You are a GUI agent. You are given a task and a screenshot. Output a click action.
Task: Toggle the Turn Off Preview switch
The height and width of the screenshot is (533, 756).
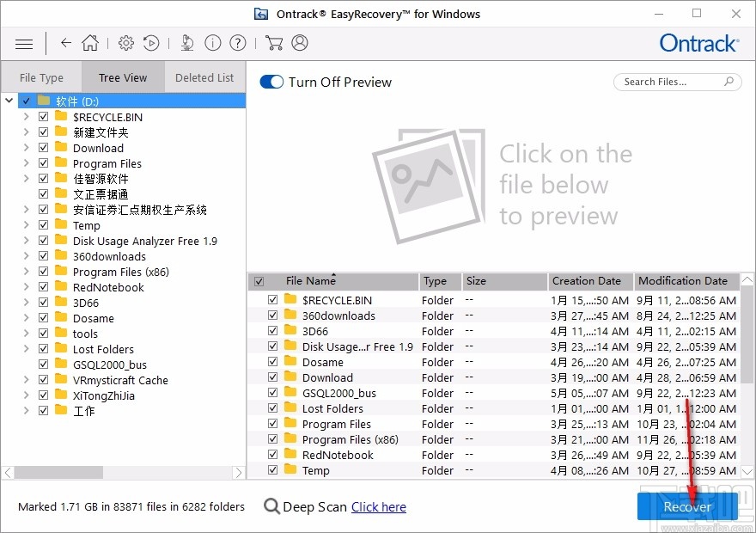[271, 82]
